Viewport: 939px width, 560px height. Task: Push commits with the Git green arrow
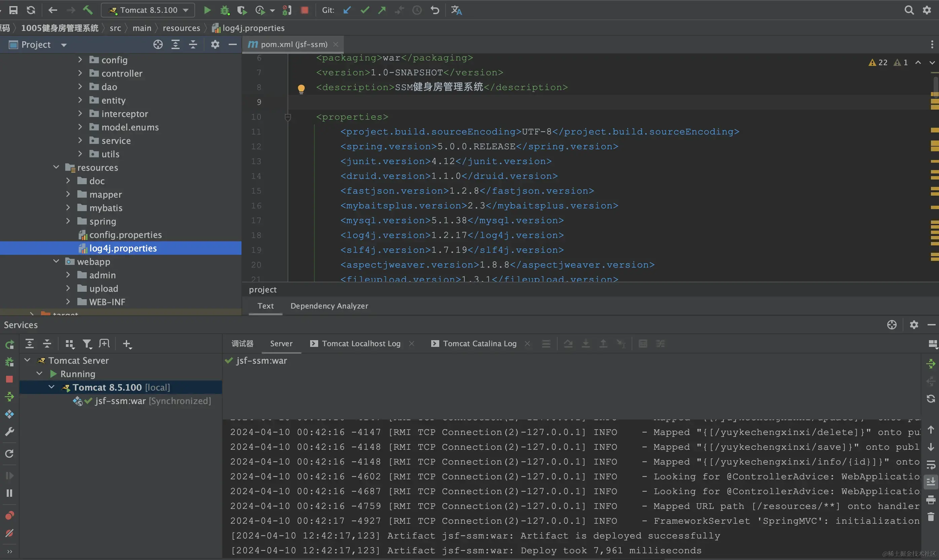(382, 10)
